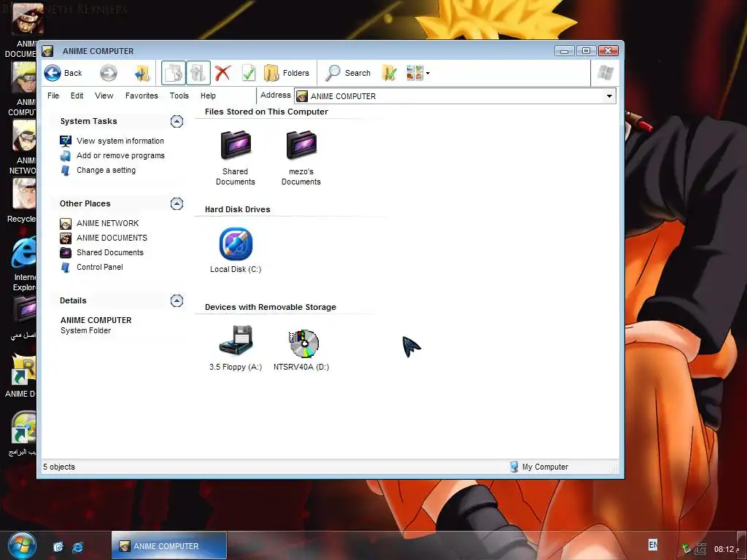Click the 5 objects status bar text
Screen dimensions: 747x560
pyautogui.click(x=59, y=467)
